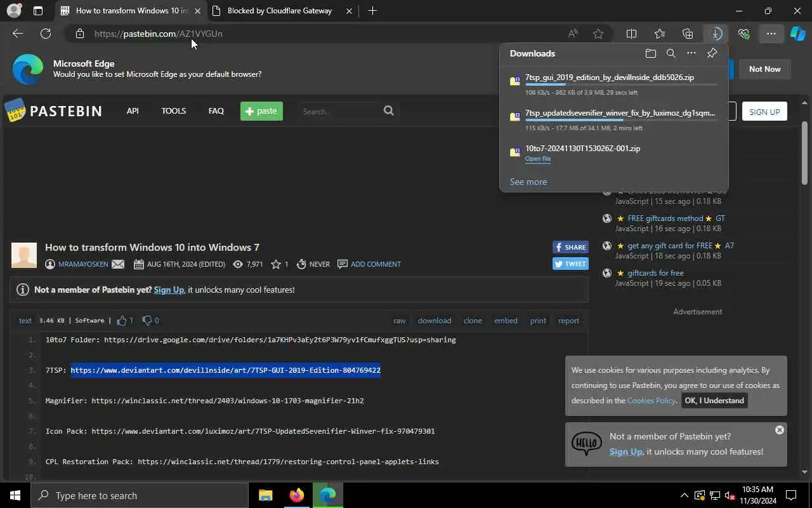Image resolution: width=812 pixels, height=508 pixels.
Task: Open Firefox from the taskbar
Action: pyautogui.click(x=296, y=495)
